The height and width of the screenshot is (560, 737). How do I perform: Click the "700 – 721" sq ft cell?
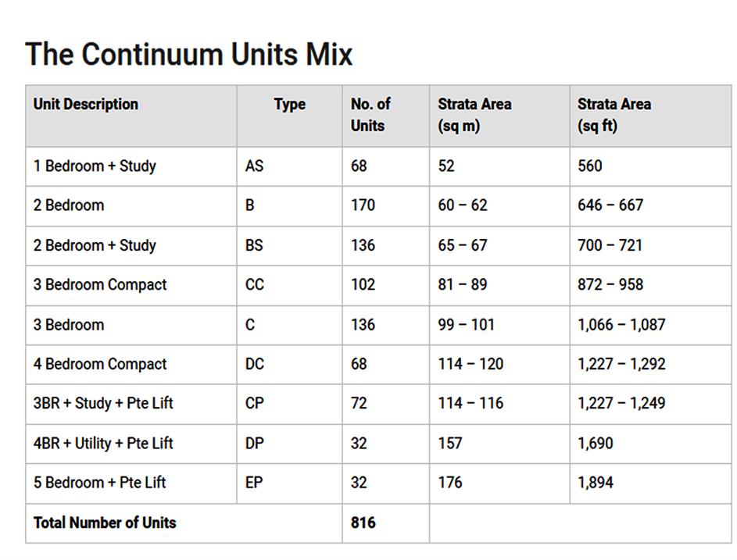pyautogui.click(x=610, y=245)
